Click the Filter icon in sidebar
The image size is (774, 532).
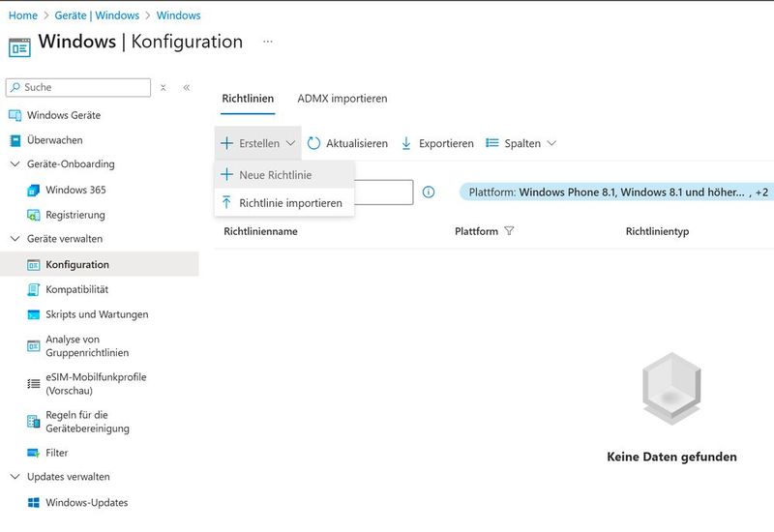tap(33, 453)
